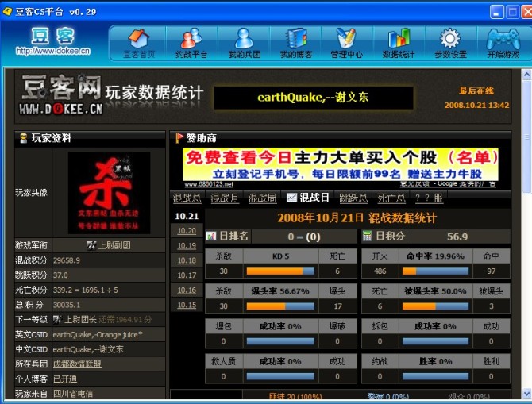Open the 豆客首页 home icon
532x404 pixels.
[x=138, y=42]
